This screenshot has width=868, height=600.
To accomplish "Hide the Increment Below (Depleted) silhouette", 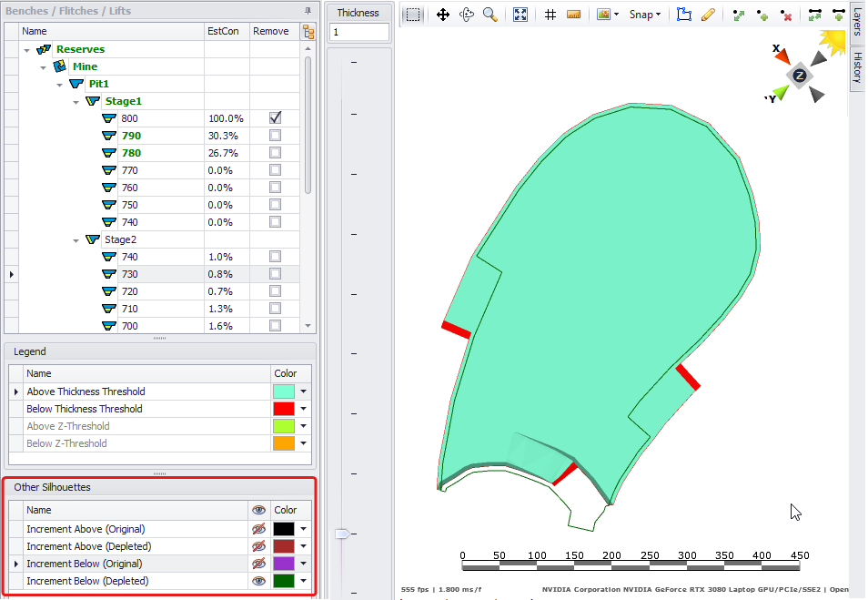I will tap(258, 581).
